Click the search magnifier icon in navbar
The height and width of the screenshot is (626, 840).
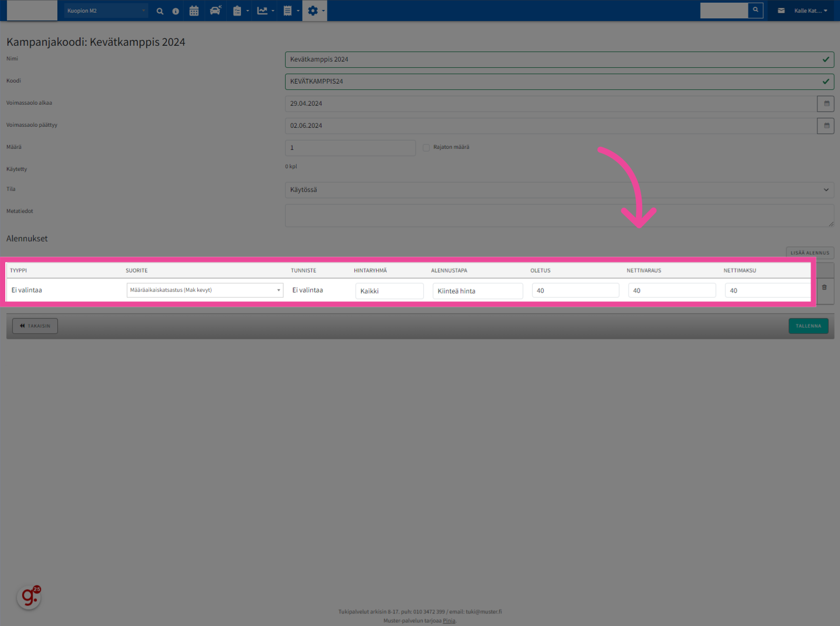pyautogui.click(x=160, y=11)
